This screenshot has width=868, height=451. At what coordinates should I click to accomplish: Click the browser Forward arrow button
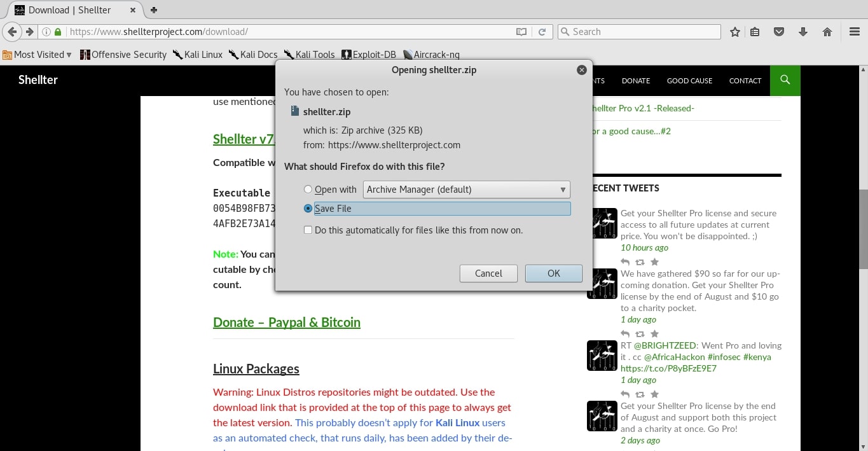tap(29, 32)
